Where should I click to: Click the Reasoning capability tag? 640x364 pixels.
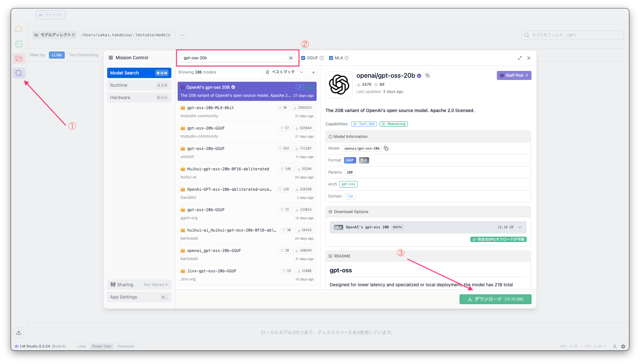click(394, 124)
